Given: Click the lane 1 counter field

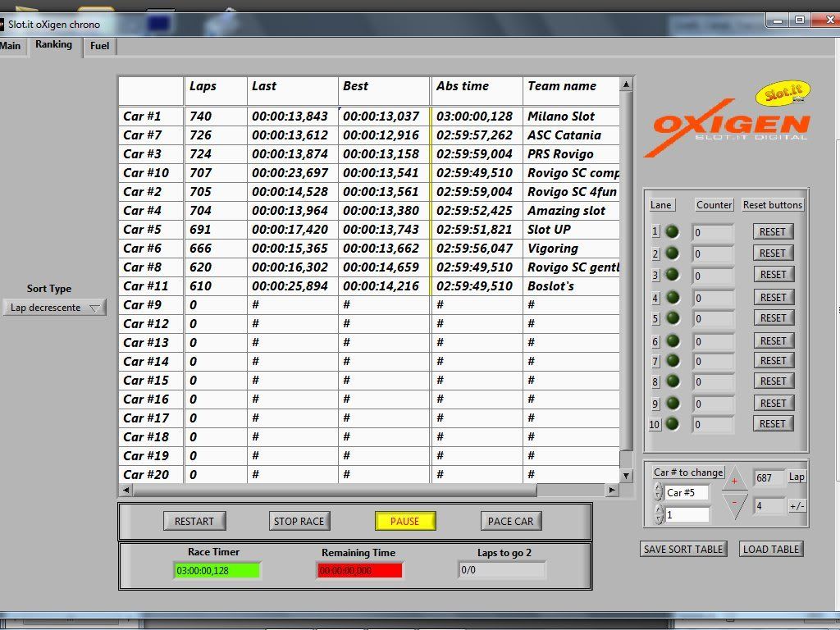Looking at the screenshot, I should 712,232.
